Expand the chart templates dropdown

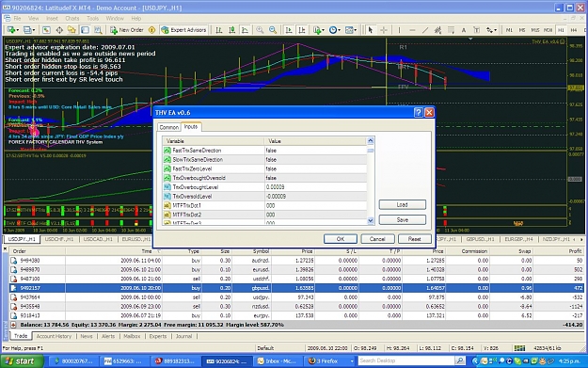(351, 30)
